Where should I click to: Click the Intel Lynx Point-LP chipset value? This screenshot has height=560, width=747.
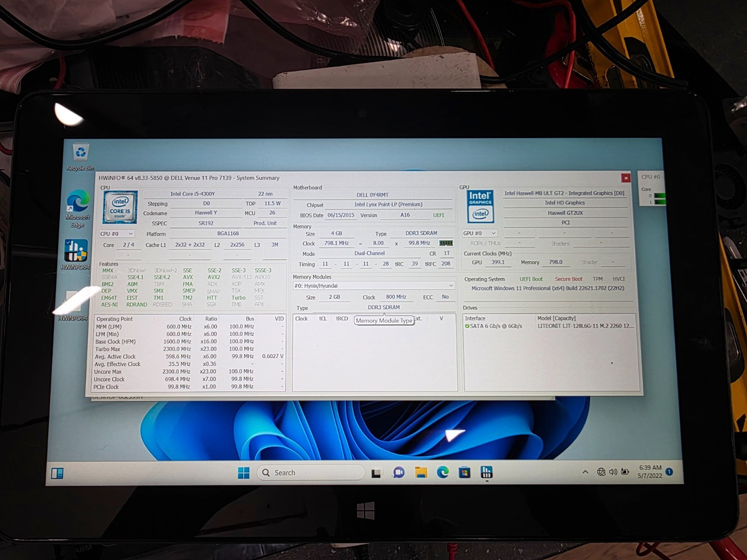[x=388, y=204]
